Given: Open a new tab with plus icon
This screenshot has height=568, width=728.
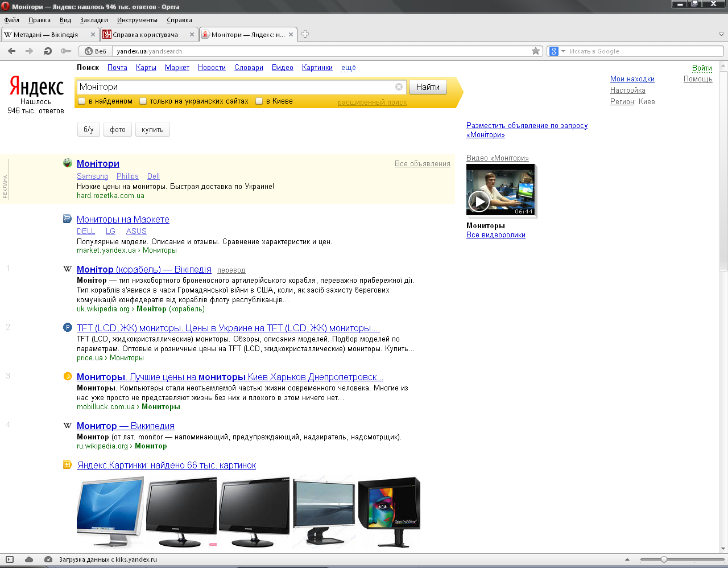Looking at the screenshot, I should 305,34.
